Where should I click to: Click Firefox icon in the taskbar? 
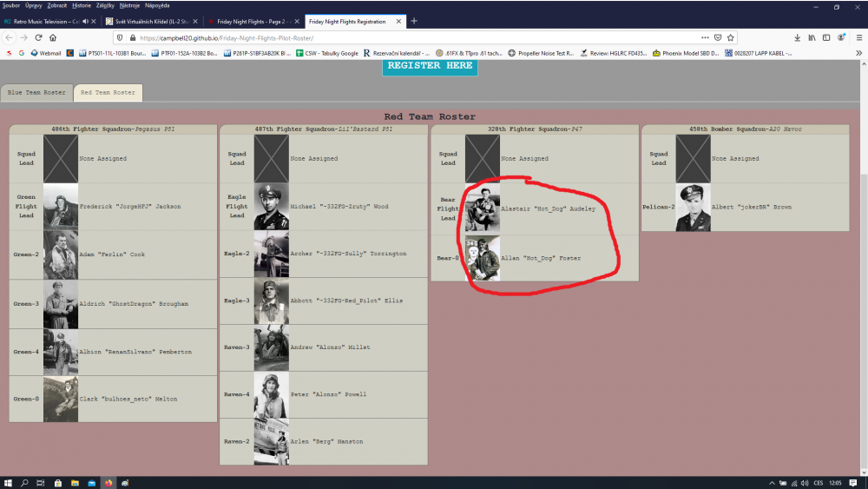tap(108, 482)
